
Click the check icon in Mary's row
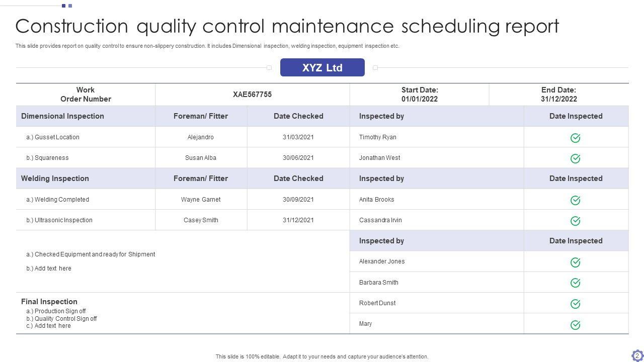[x=575, y=325]
